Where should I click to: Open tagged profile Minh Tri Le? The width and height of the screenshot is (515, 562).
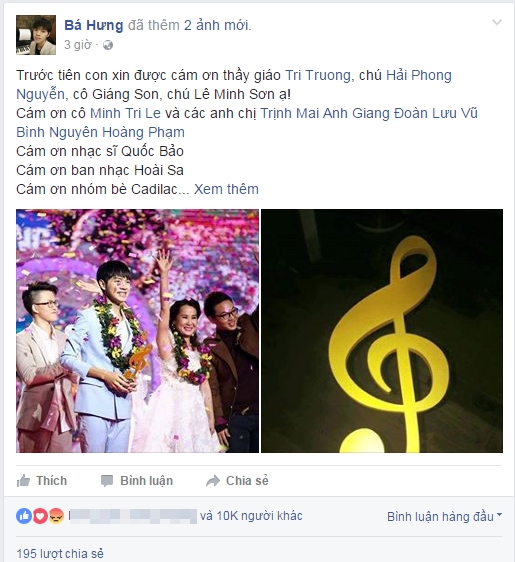click(125, 113)
